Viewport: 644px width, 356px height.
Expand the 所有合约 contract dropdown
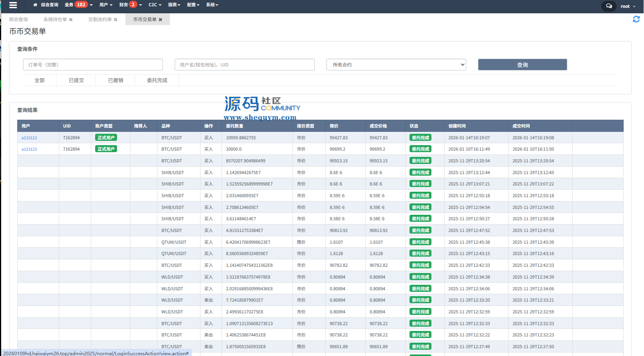[396, 65]
